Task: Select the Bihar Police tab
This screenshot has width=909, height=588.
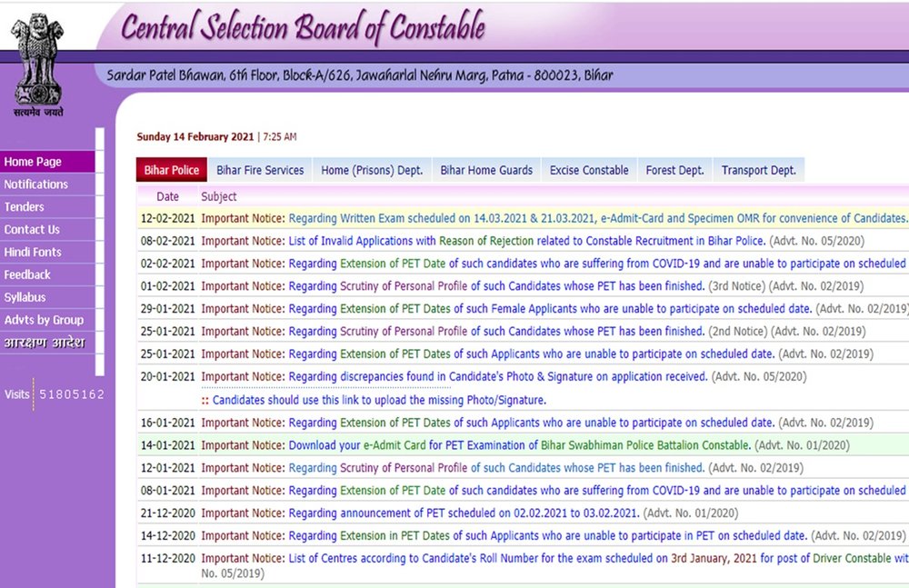Action: pos(172,170)
